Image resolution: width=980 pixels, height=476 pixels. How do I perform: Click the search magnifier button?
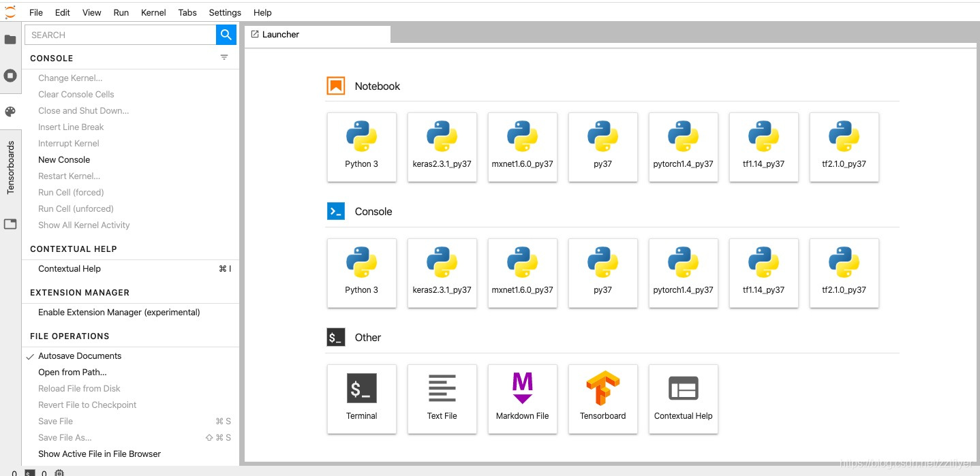pyautogui.click(x=226, y=35)
